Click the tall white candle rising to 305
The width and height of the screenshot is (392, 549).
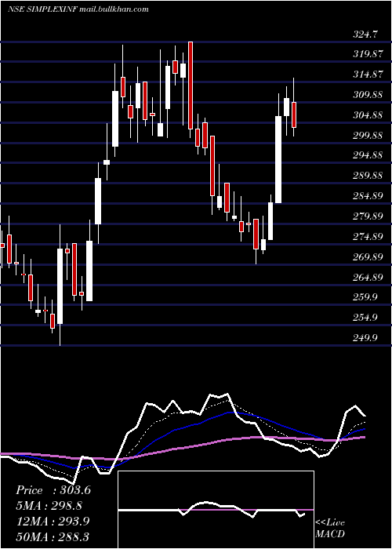[x=278, y=159]
